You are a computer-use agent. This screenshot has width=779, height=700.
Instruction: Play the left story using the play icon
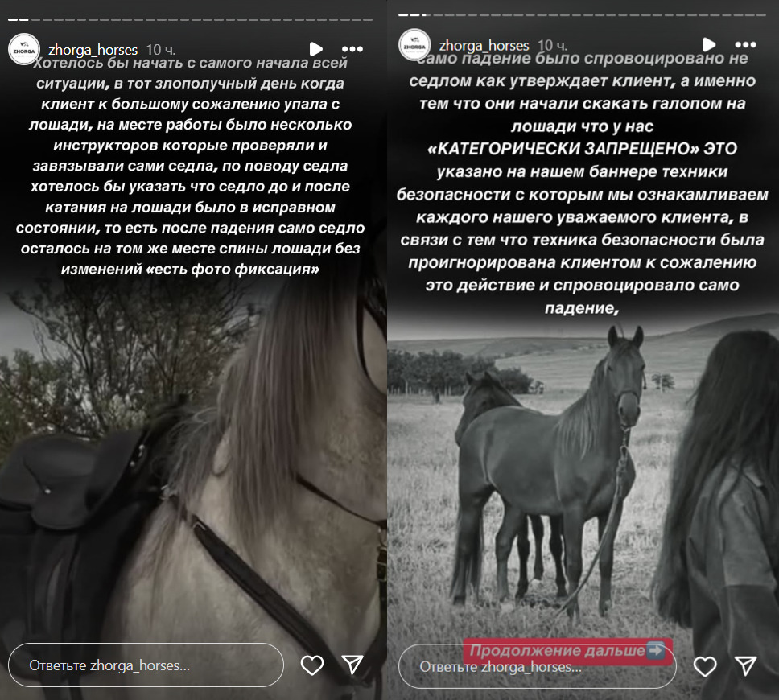[x=316, y=49]
